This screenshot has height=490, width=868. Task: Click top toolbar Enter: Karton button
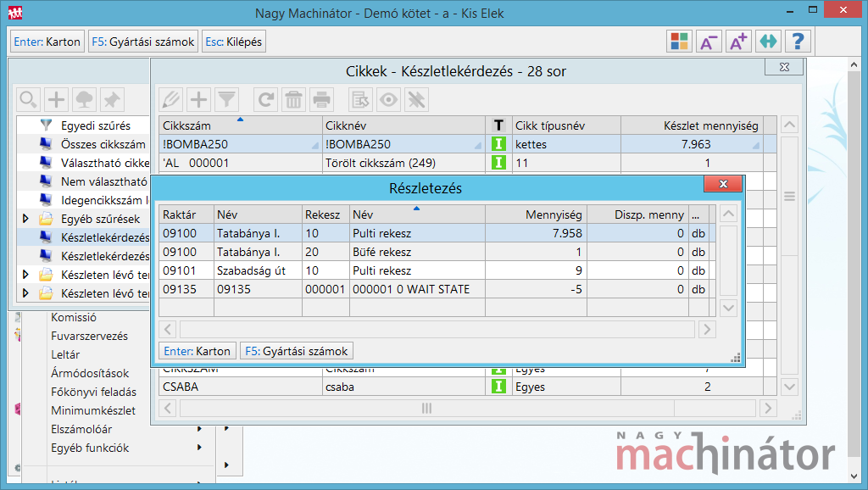(x=47, y=42)
